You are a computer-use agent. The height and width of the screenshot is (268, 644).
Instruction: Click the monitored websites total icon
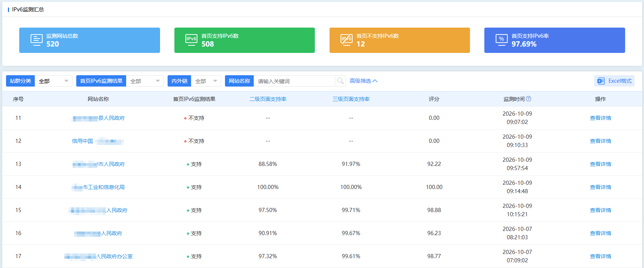pos(37,40)
